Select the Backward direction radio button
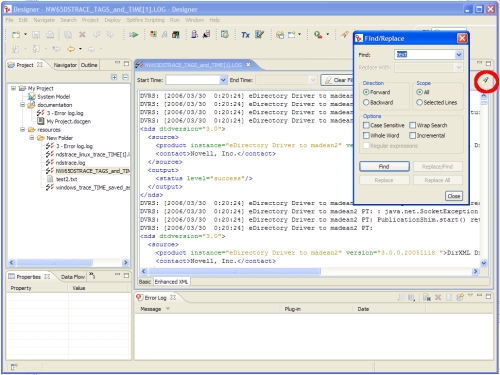 (x=366, y=102)
